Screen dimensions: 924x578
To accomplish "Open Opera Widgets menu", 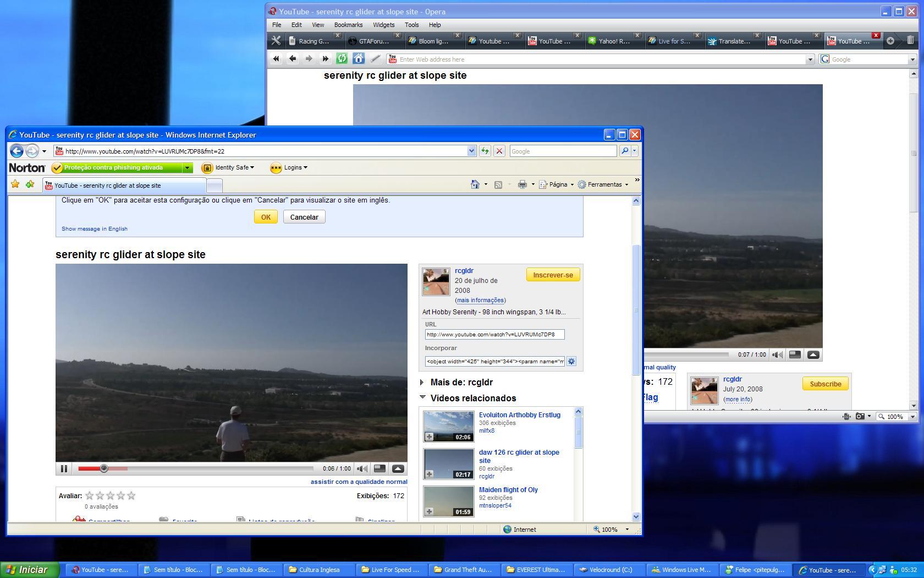I will 383,25.
